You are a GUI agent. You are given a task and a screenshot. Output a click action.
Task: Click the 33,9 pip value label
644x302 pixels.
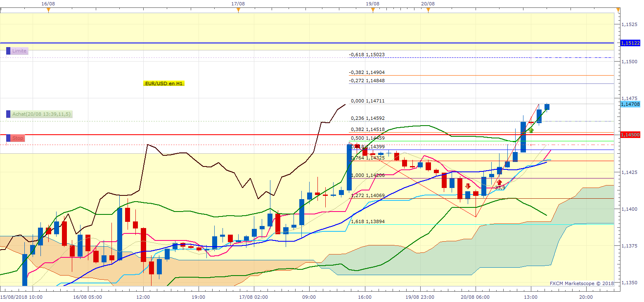click(x=500, y=188)
